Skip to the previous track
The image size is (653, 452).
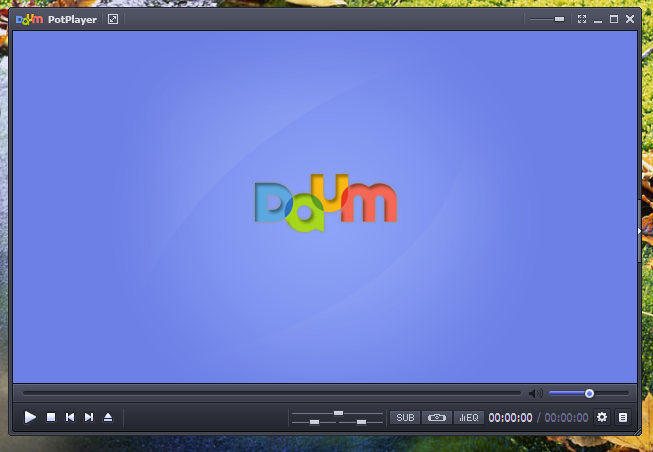tap(70, 417)
